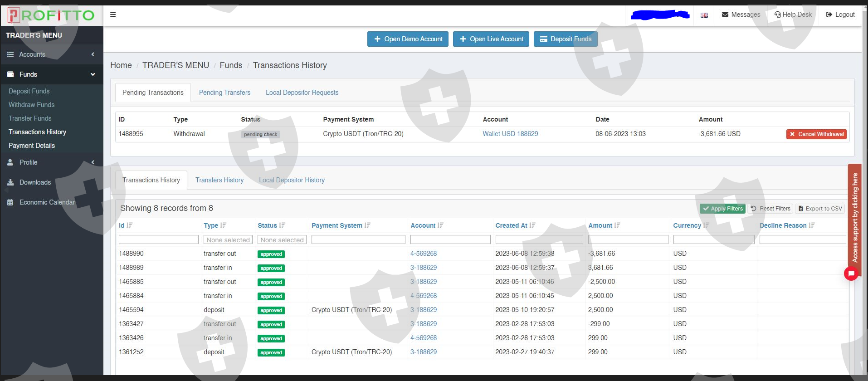Open Downloads in the sidebar
This screenshot has width=868, height=381.
(35, 182)
